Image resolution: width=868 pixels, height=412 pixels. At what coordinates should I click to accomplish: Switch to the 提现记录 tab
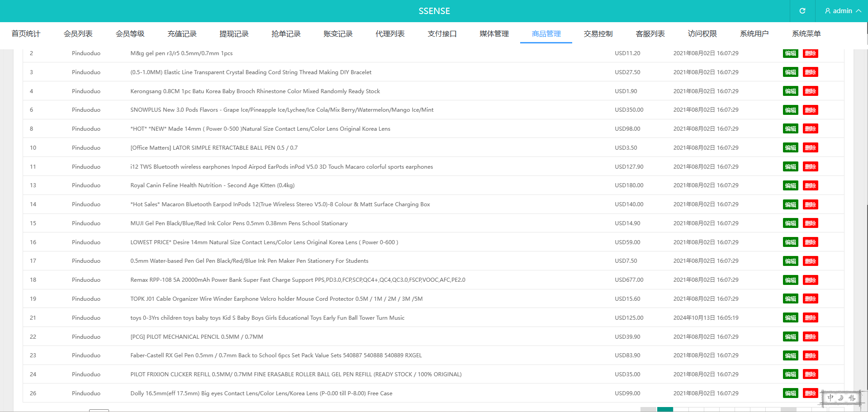point(234,33)
